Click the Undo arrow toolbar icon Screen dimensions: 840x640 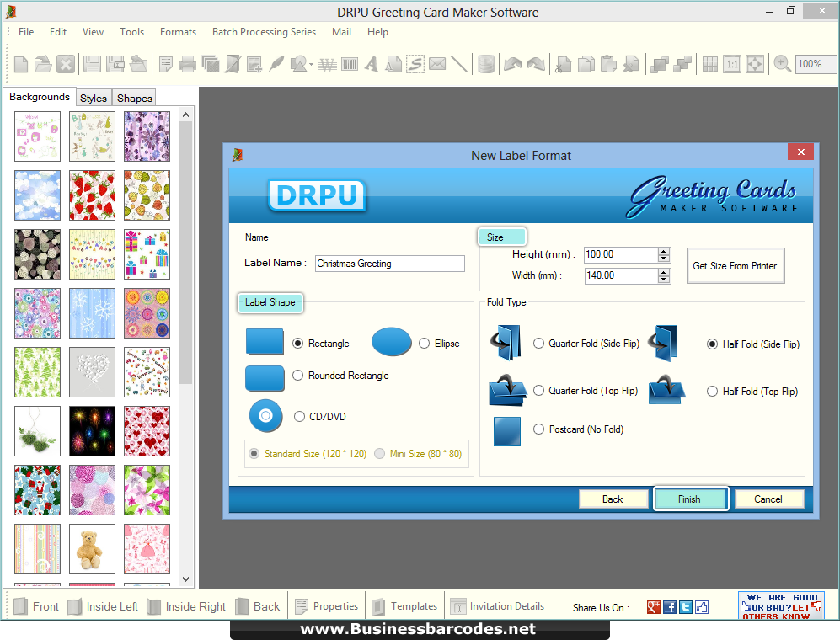point(513,64)
